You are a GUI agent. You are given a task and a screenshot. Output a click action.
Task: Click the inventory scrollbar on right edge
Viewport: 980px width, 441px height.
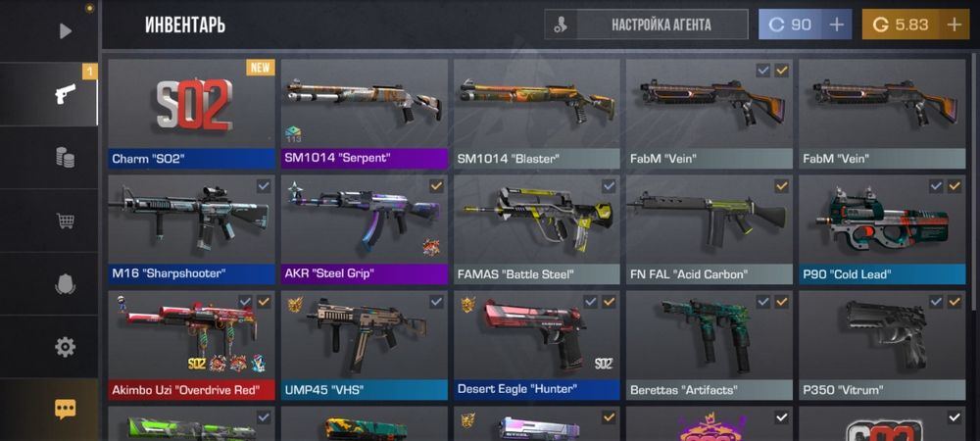point(976,181)
